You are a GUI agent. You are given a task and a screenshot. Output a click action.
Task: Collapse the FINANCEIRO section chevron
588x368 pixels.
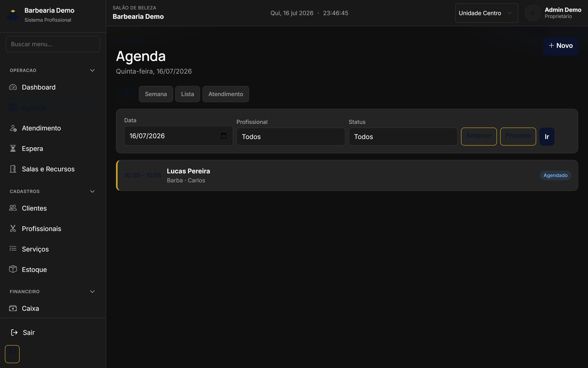tap(92, 292)
